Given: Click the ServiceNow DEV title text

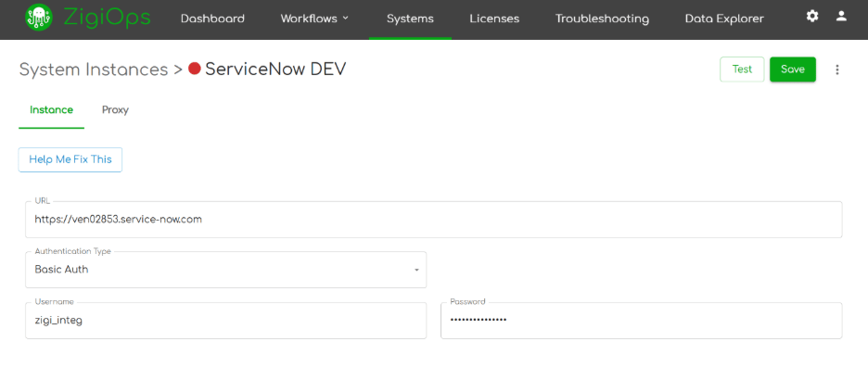Looking at the screenshot, I should coord(275,70).
